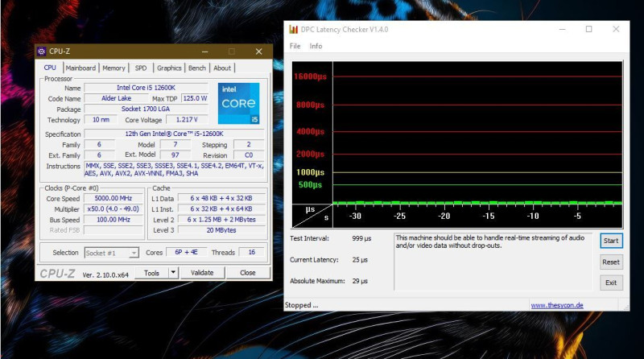The width and height of the screenshot is (644, 359).
Task: Click the Specification field 12th Gen Intel Core i5-12600K
Action: pos(174,134)
